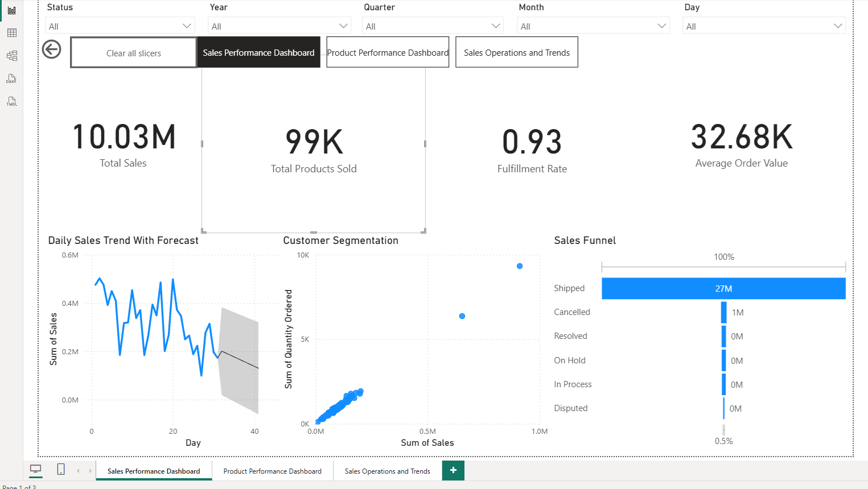
Task: Switch to Report view in the left sidebar
Action: [x=11, y=10]
